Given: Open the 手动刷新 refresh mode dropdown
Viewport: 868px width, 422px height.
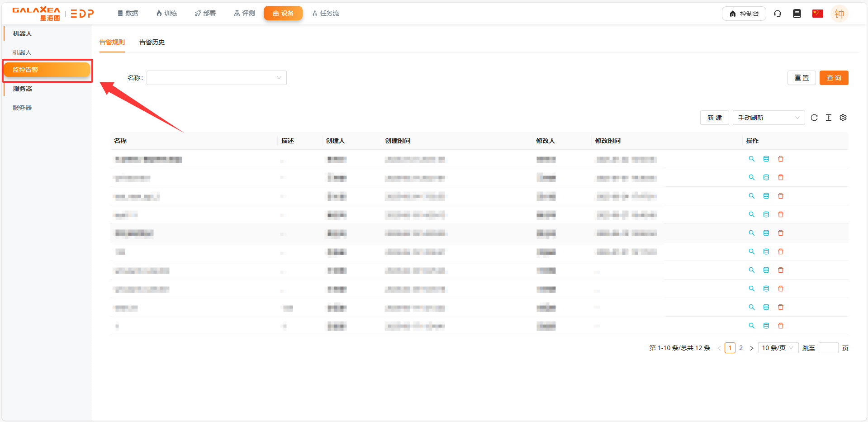Looking at the screenshot, I should 768,118.
